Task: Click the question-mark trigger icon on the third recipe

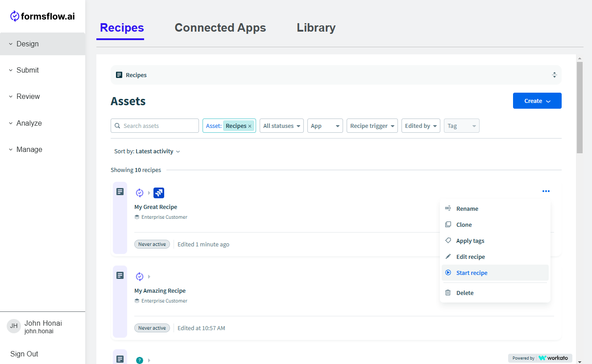Action: click(140, 360)
